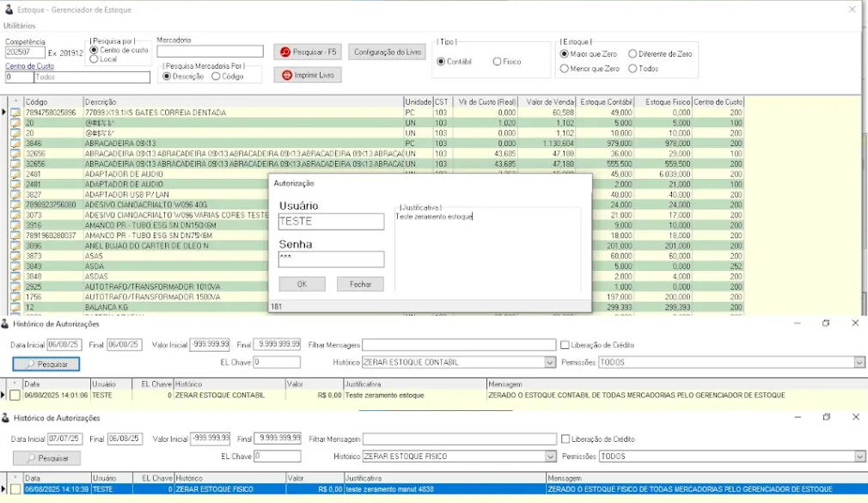Click the Estoque window title bar icon
Viewport: 868px width, 503px height.
pyautogui.click(x=9, y=10)
